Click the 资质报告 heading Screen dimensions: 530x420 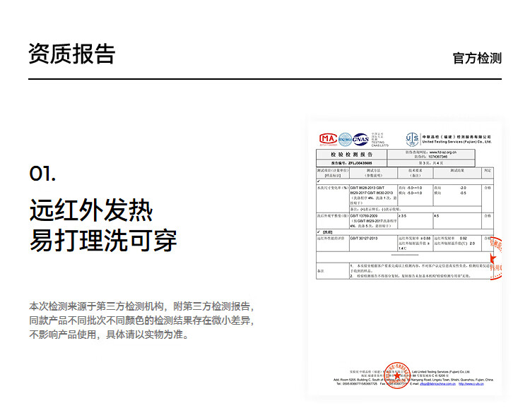click(71, 54)
